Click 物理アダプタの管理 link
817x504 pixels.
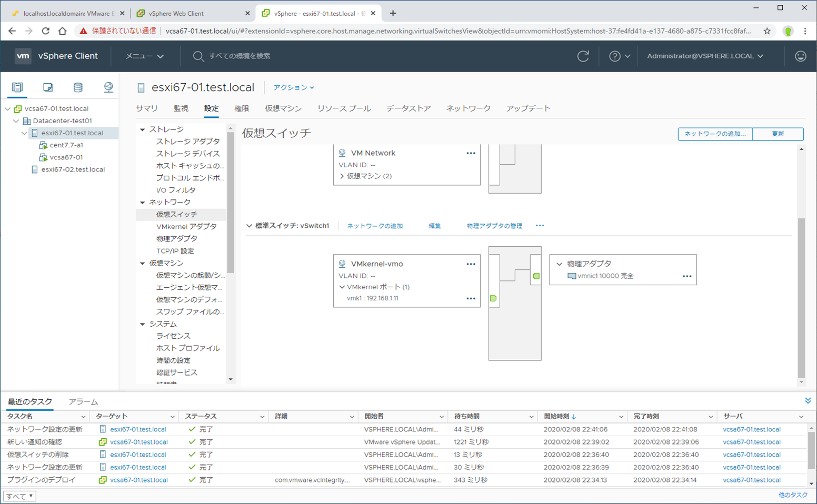[494, 226]
